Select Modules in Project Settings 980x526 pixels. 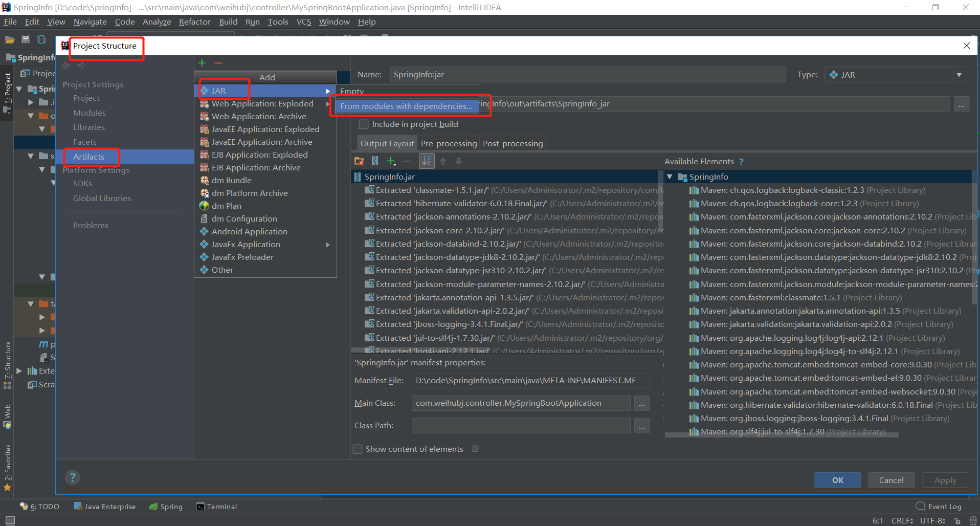tap(90, 113)
